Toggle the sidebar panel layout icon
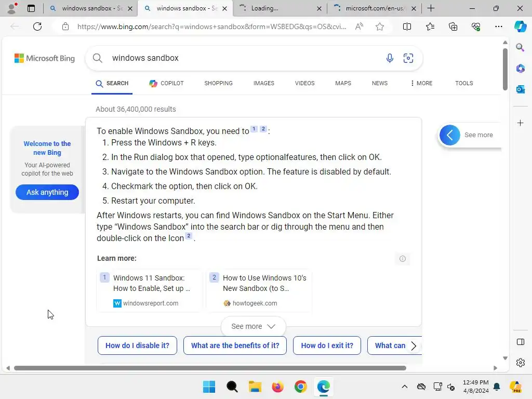This screenshot has height=399, width=532. [520, 342]
